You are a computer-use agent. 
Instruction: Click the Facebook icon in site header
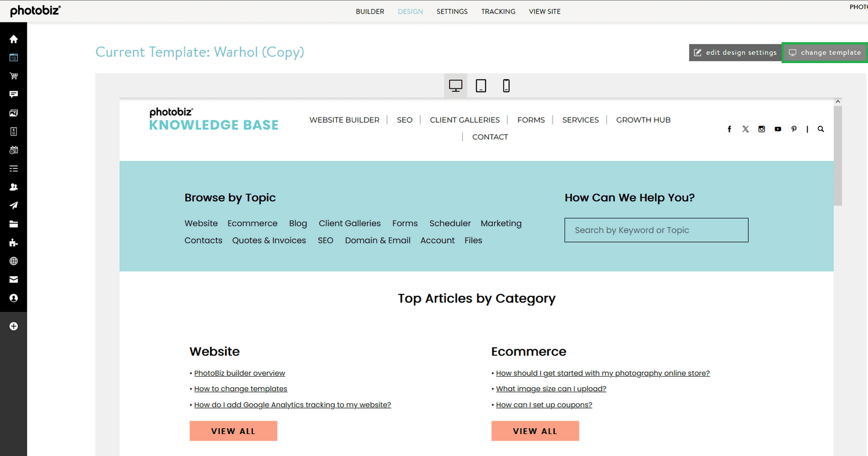pyautogui.click(x=730, y=129)
